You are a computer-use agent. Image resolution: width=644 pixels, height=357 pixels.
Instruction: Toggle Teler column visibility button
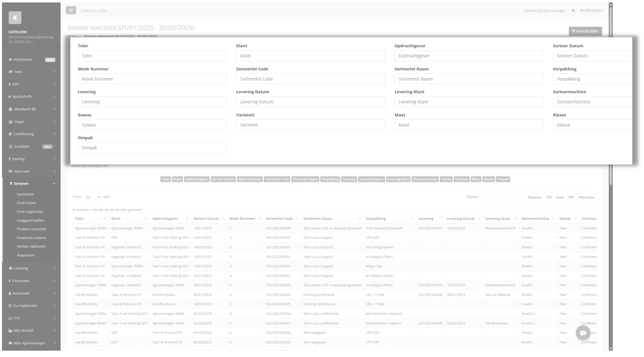tap(166, 179)
